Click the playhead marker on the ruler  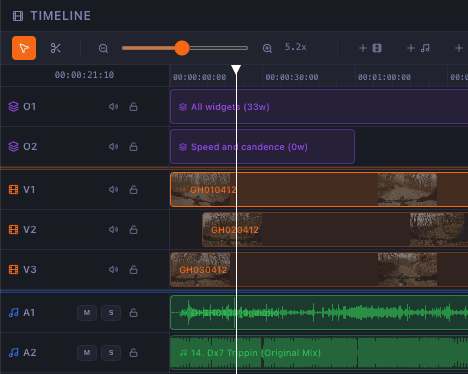coord(236,69)
